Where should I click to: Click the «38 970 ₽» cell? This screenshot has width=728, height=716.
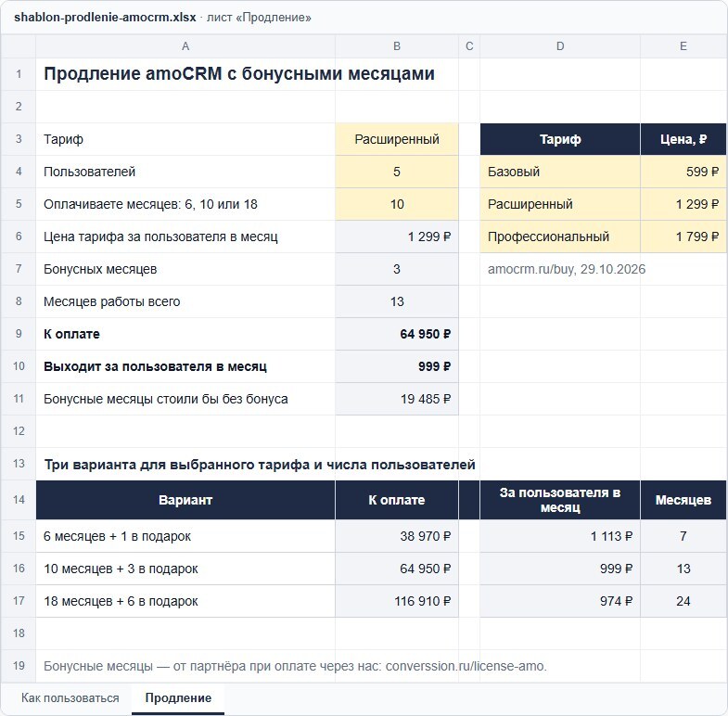click(397, 536)
